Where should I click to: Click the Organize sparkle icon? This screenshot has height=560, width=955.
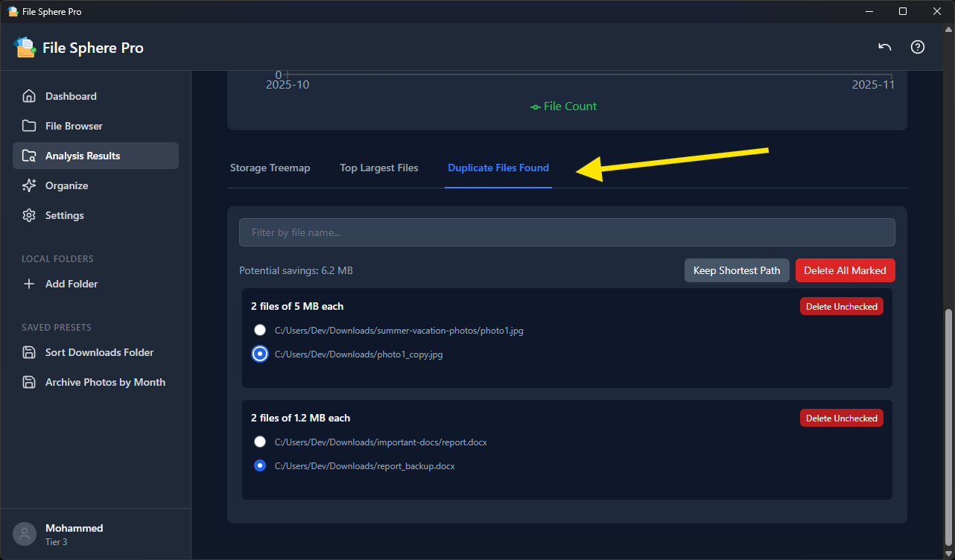(29, 185)
